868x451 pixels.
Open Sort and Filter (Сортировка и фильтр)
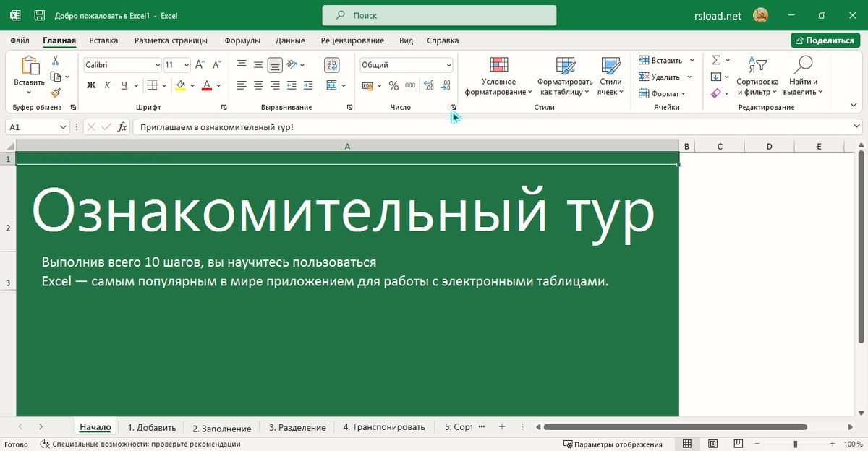(757, 76)
